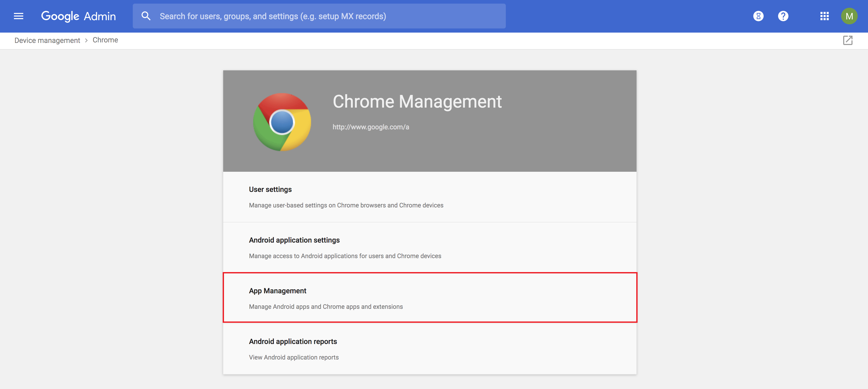
Task: Click the green M account avatar
Action: click(x=849, y=16)
